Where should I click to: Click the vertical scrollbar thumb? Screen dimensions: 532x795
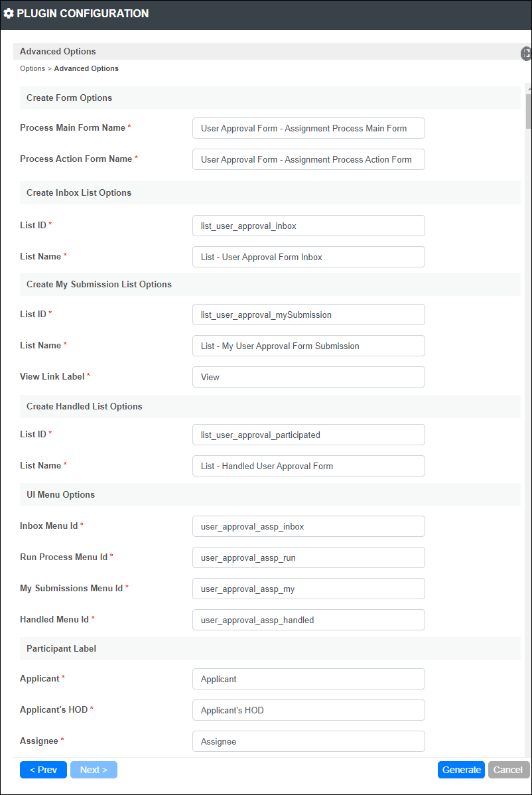pyautogui.click(x=529, y=111)
